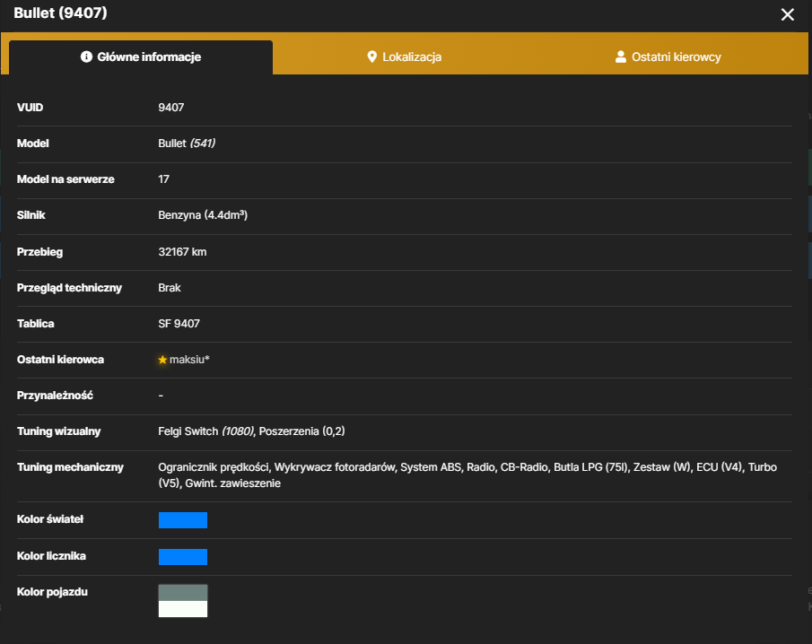Click the Felgi Switch (1080) tuning text

206,431
